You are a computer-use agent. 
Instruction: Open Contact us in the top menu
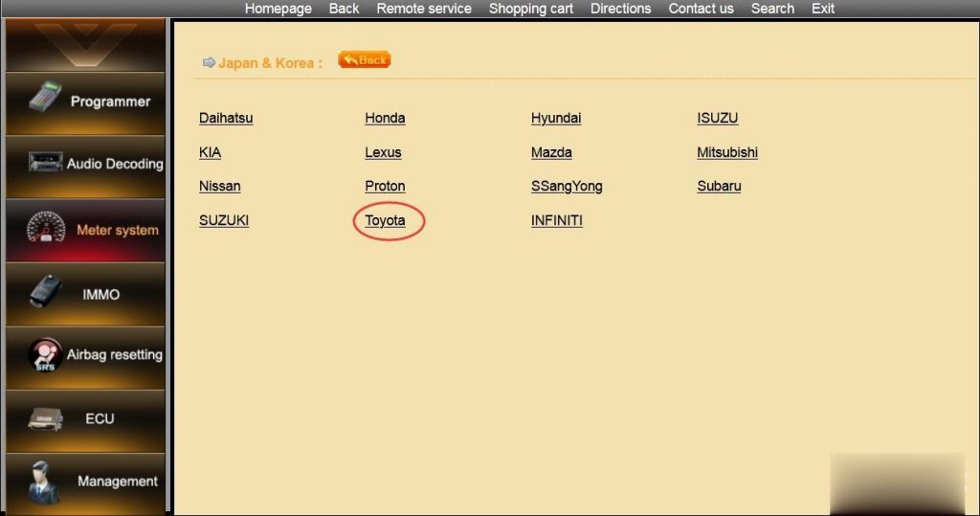pyautogui.click(x=701, y=9)
